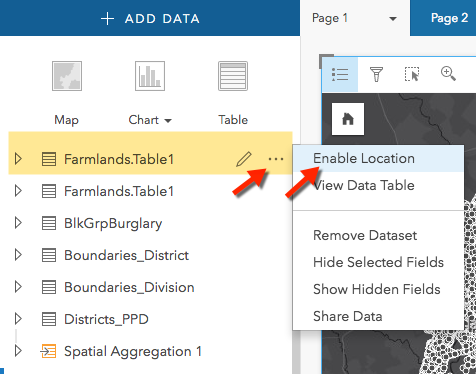Click the Table card icon
The image size is (476, 374).
[x=233, y=76]
